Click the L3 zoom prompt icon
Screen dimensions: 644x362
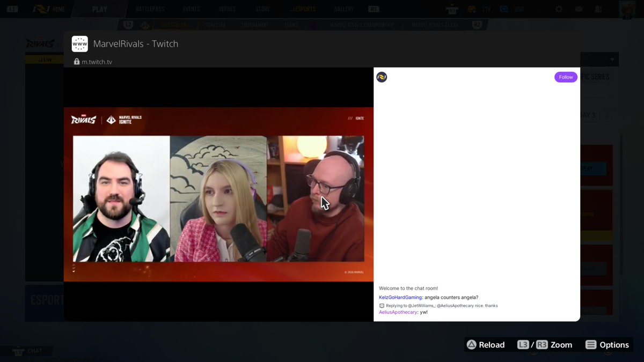[x=523, y=345]
